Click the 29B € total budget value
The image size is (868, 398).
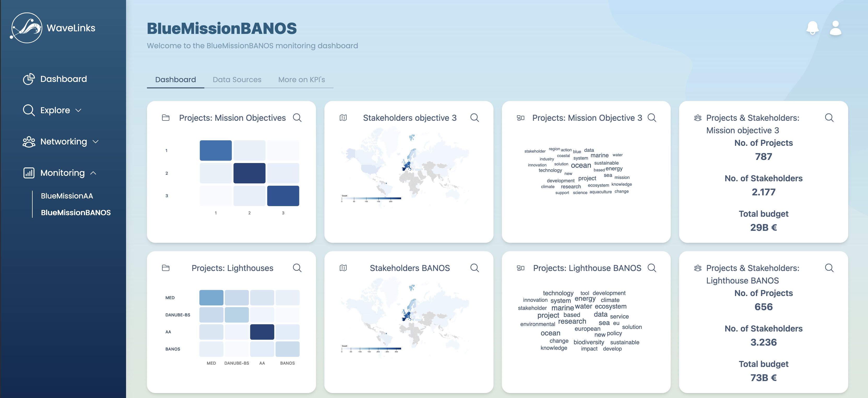coord(764,227)
